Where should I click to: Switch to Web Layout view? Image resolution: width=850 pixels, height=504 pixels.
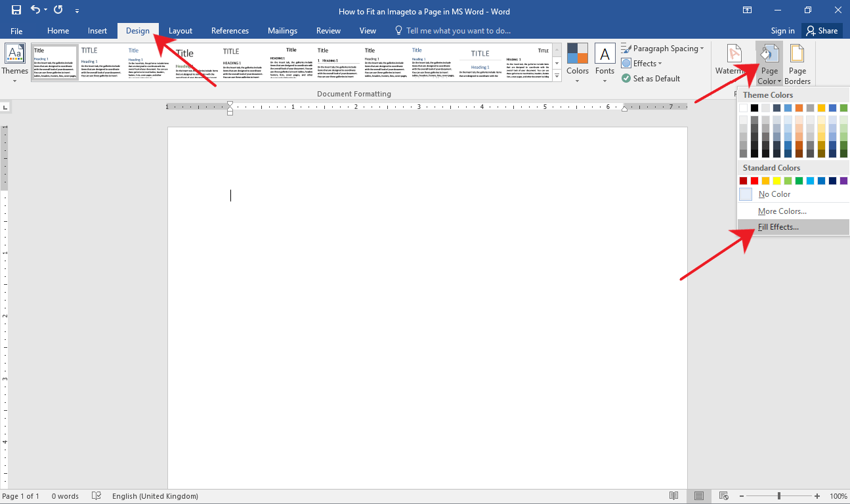723,495
